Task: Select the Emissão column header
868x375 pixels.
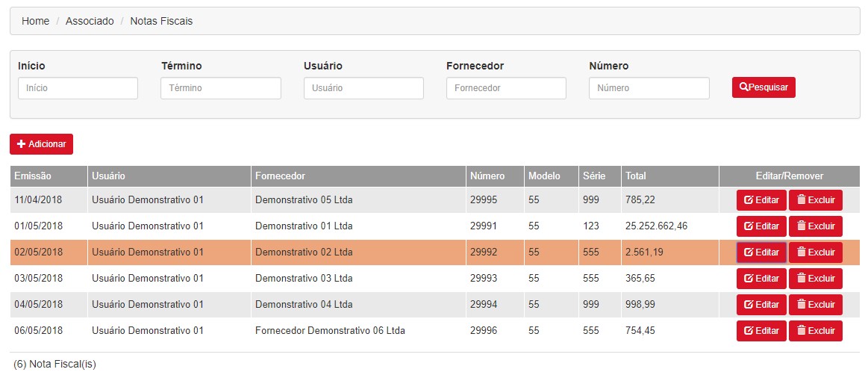Action: (x=49, y=176)
